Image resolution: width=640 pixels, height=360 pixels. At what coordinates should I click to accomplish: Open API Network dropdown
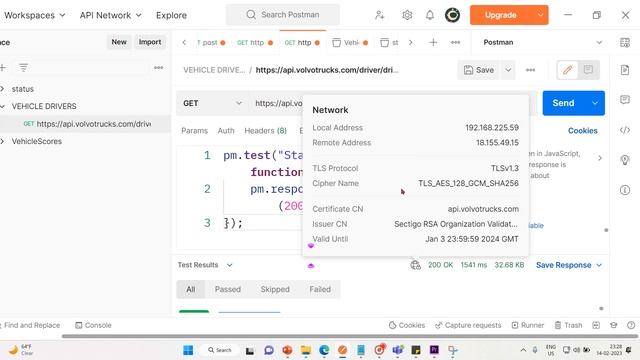[x=110, y=15]
